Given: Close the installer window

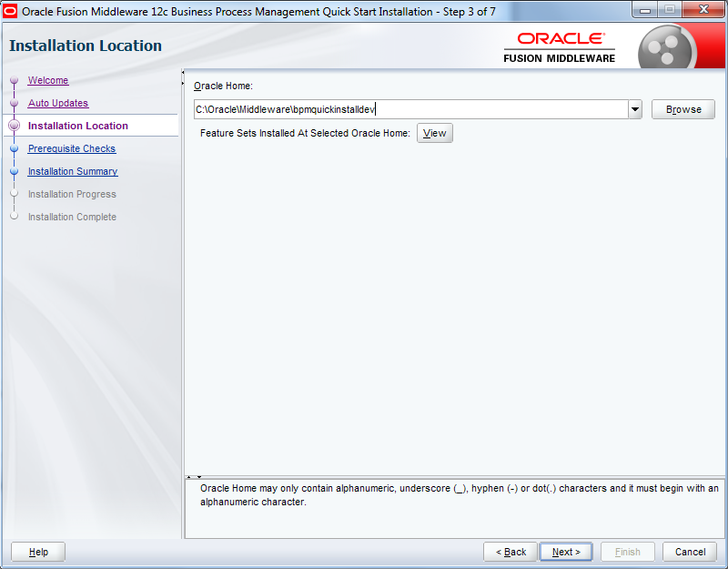Looking at the screenshot, I should tap(703, 10).
